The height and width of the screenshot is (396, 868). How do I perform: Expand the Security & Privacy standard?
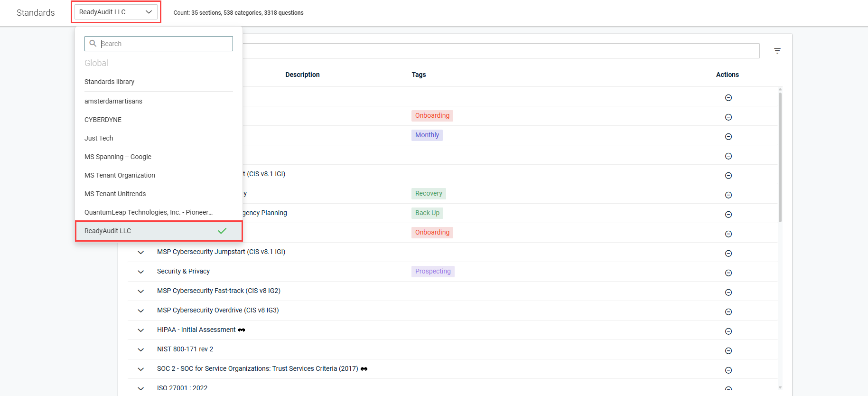(x=141, y=272)
